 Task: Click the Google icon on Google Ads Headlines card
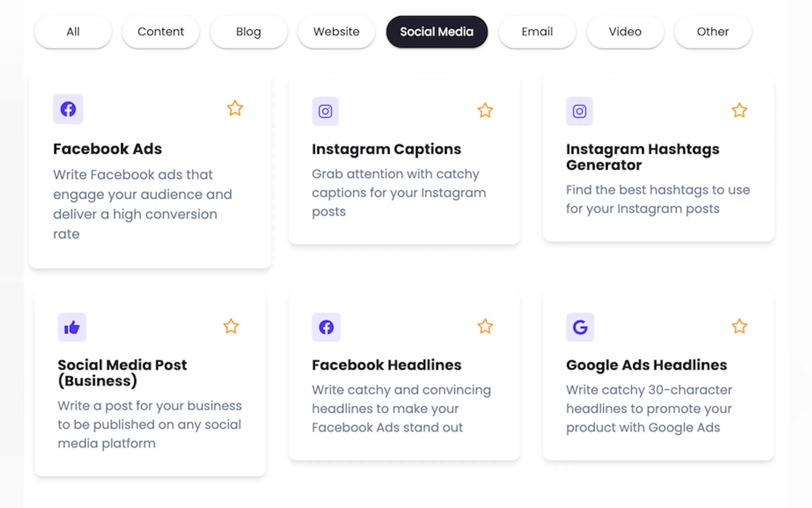click(x=580, y=327)
